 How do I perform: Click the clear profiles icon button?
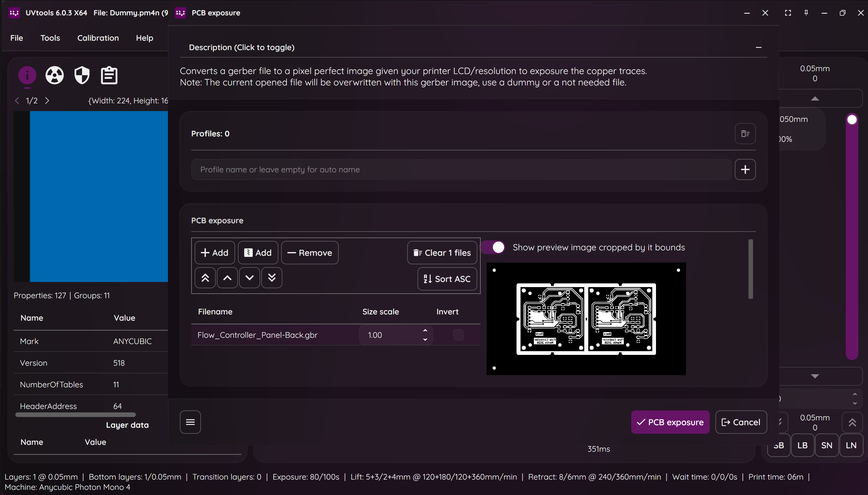(745, 134)
